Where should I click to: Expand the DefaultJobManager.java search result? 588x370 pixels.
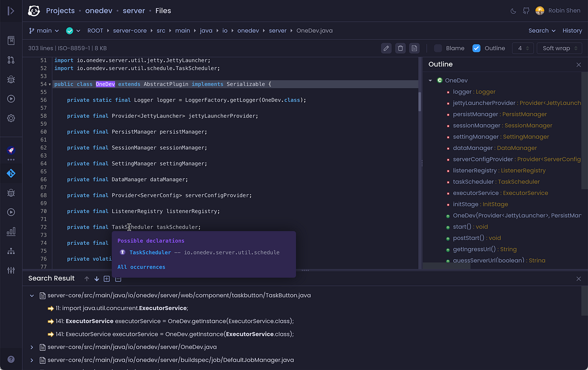tap(31, 360)
